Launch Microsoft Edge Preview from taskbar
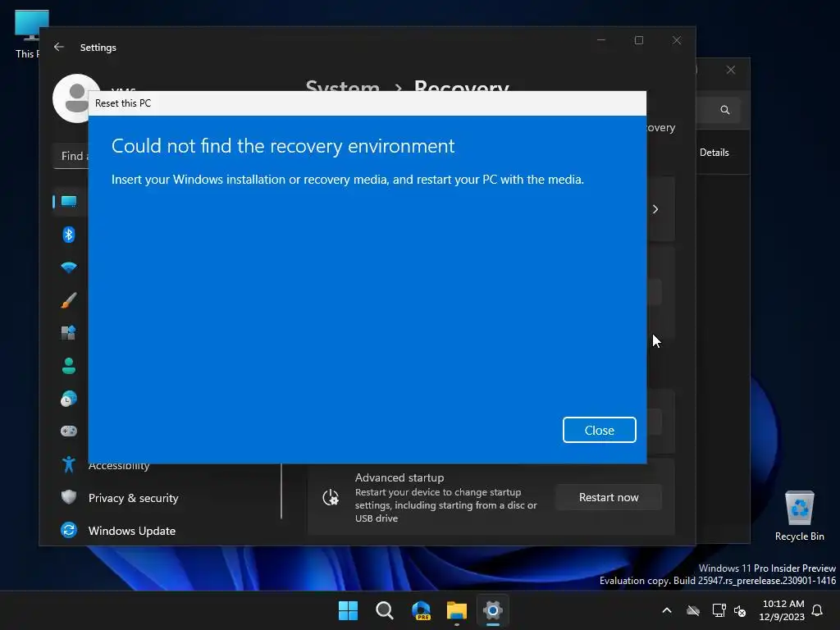The height and width of the screenshot is (630, 840). click(421, 610)
